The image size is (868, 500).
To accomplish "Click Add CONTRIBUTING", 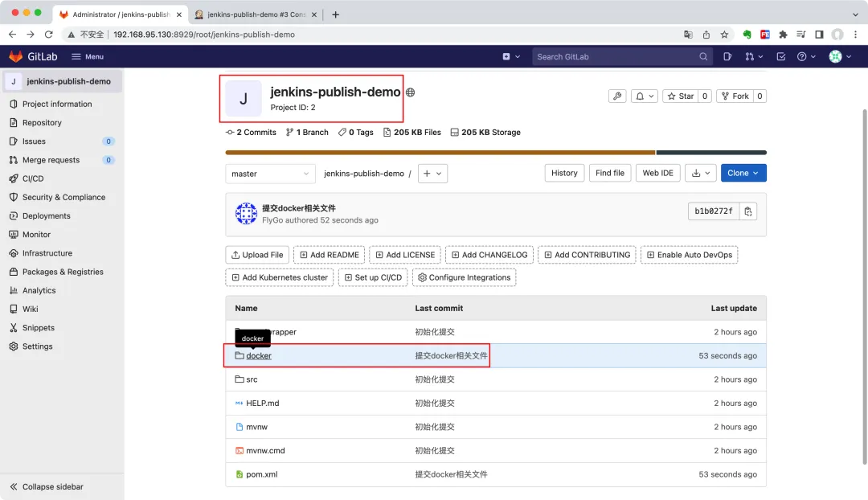I will 587,255.
